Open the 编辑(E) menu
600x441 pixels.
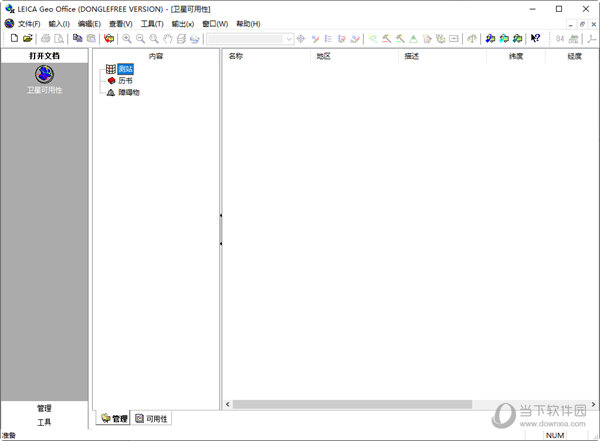tap(89, 24)
